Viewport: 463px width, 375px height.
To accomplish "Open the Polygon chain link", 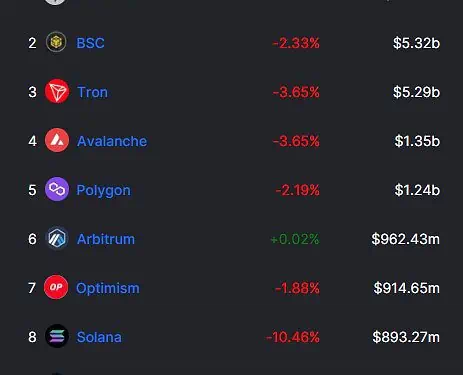I will 104,191.
